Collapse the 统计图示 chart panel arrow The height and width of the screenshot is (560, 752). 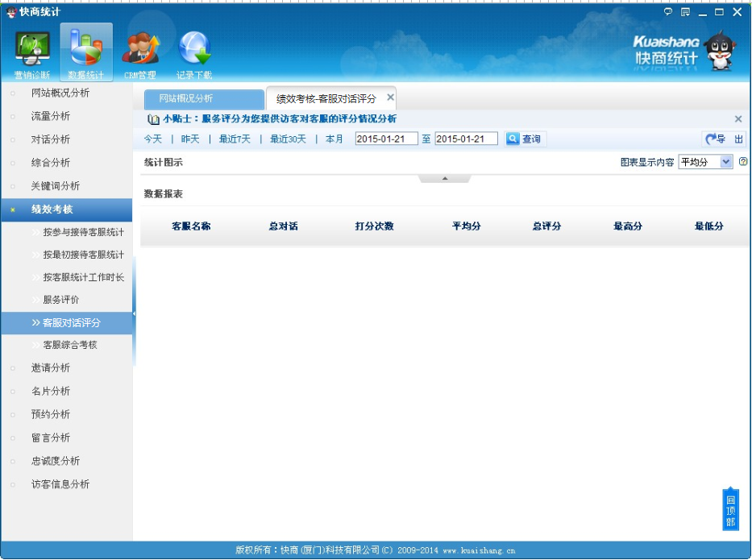[444, 178]
